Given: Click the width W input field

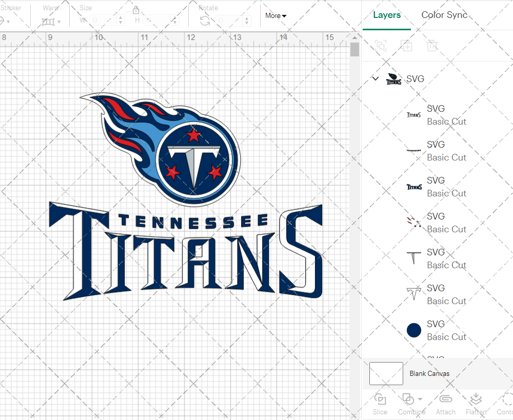Looking at the screenshot, I should [x=103, y=21].
